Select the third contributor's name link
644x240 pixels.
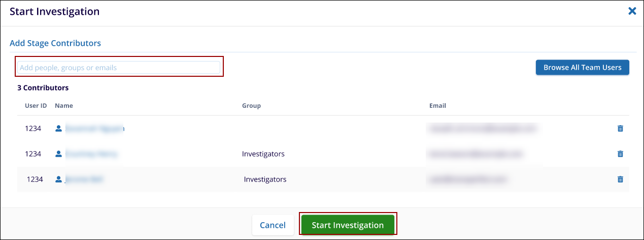85,179
